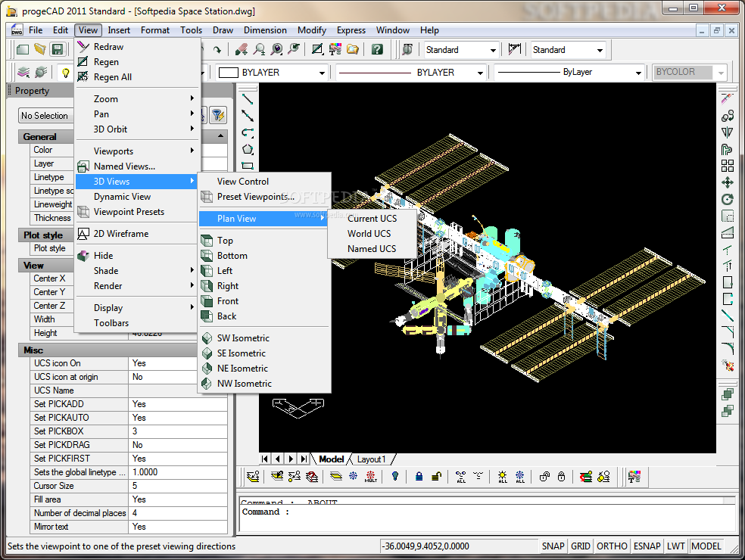Click the Freeze multiple layers MULT icon
The width and height of the screenshot is (745, 560).
point(370,477)
